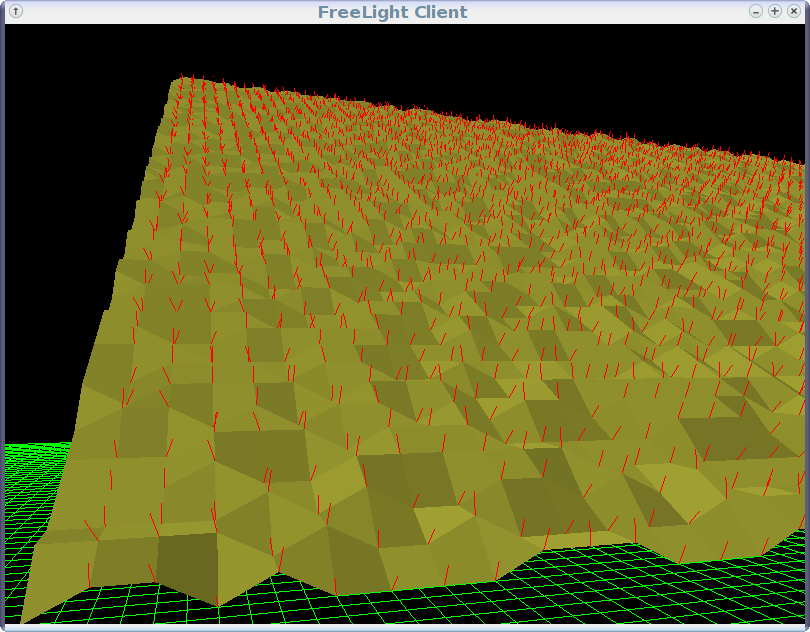Click empty title bar space right of the title
The height and width of the screenshot is (632, 810).
click(x=610, y=12)
